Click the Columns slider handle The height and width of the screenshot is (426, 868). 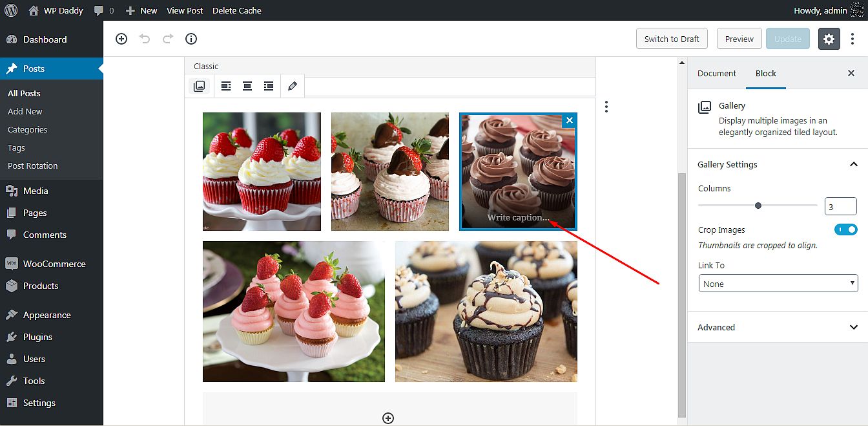click(758, 206)
